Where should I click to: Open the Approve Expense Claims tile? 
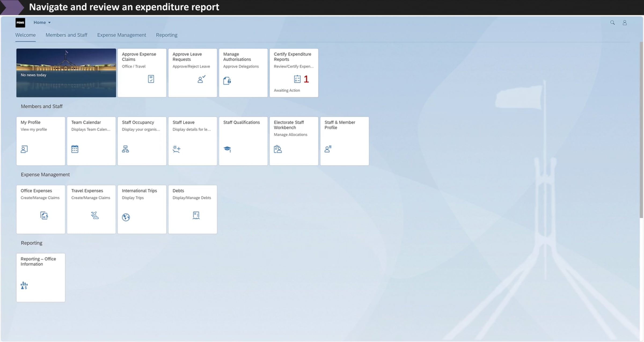click(142, 73)
